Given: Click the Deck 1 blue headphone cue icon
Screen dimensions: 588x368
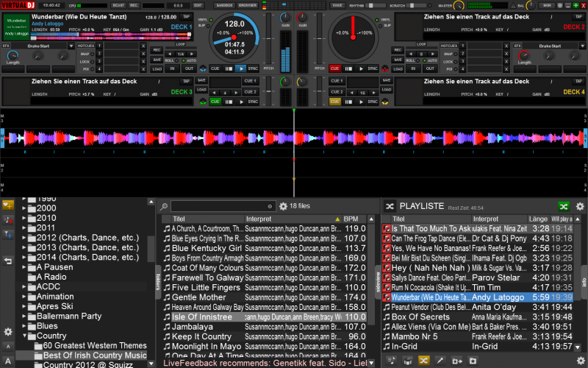Looking at the screenshot, I should (x=203, y=68).
